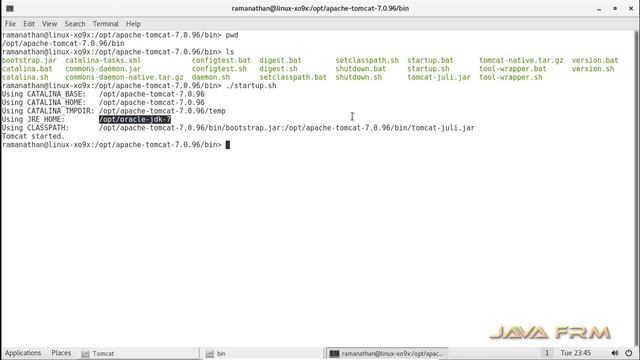Open the Help menu
The image size is (640, 360).
click(x=133, y=24)
